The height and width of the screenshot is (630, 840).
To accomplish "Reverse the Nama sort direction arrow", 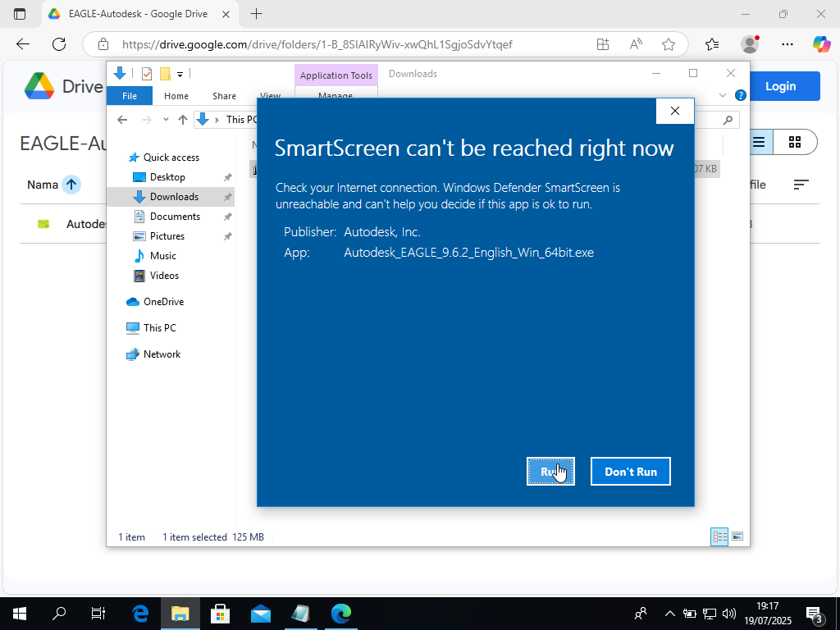I will pyautogui.click(x=71, y=185).
